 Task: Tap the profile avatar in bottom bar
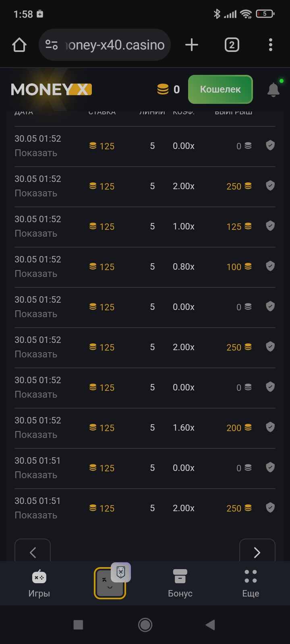tap(110, 583)
